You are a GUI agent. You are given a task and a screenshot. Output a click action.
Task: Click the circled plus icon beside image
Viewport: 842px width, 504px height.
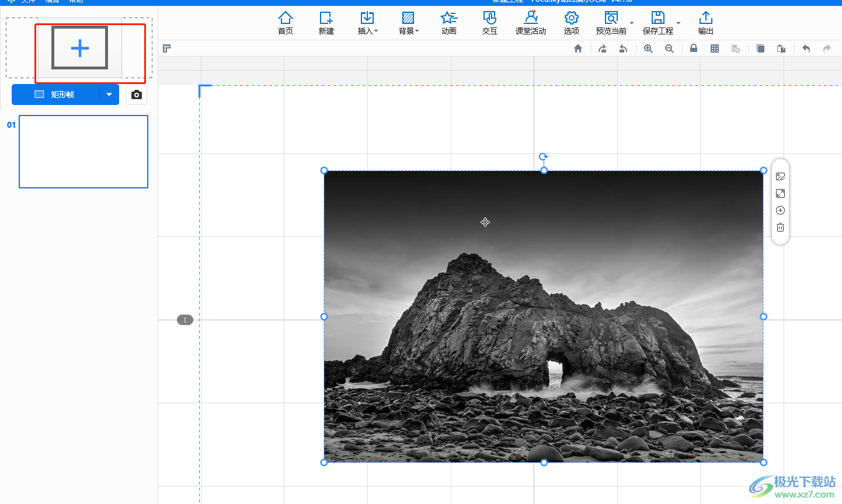point(780,211)
